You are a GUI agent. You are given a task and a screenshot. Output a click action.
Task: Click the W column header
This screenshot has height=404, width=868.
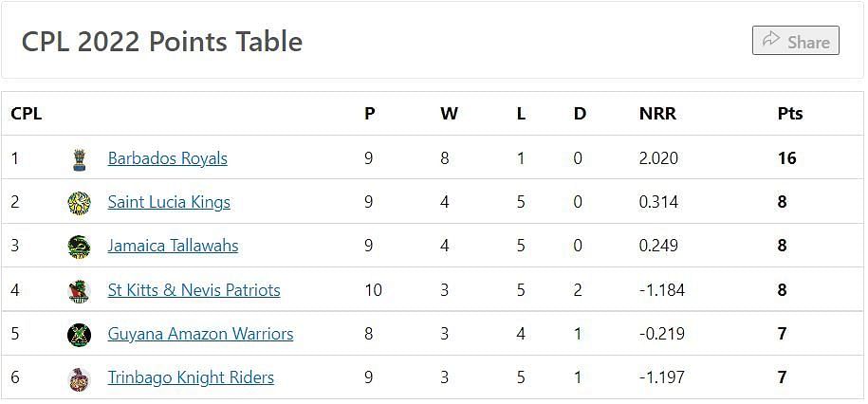[449, 114]
